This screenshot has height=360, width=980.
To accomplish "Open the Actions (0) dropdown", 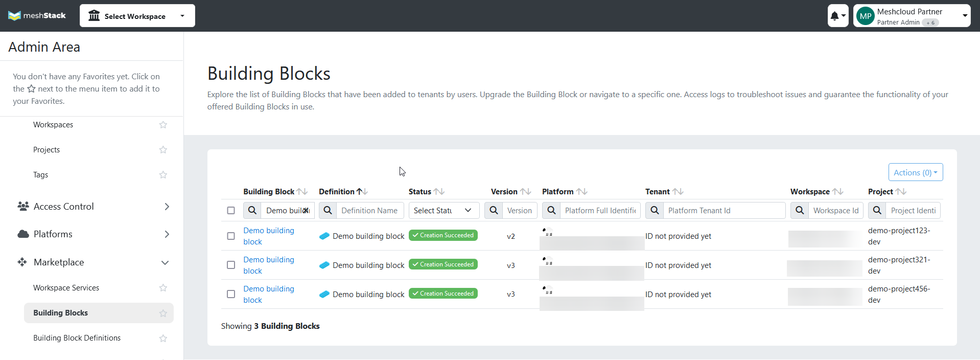I will pos(916,172).
